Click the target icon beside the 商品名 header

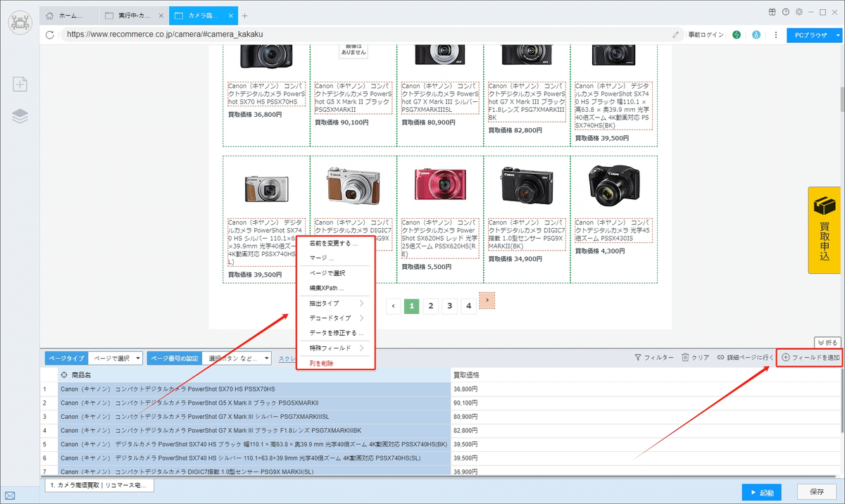point(65,375)
